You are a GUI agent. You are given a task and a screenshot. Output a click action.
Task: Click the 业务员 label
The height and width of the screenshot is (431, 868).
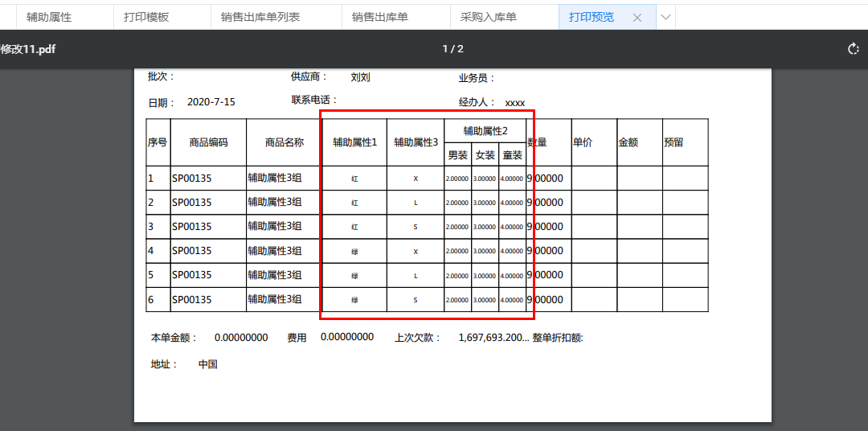pos(477,78)
